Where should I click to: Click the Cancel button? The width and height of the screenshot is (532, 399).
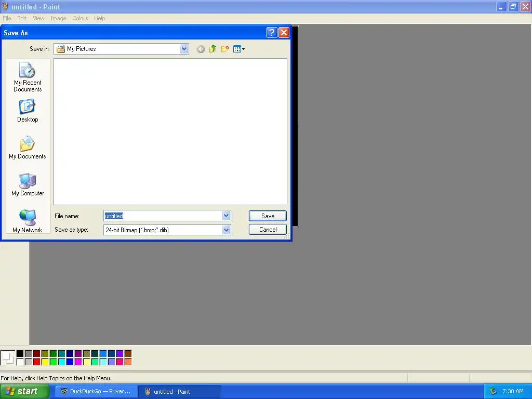(268, 229)
